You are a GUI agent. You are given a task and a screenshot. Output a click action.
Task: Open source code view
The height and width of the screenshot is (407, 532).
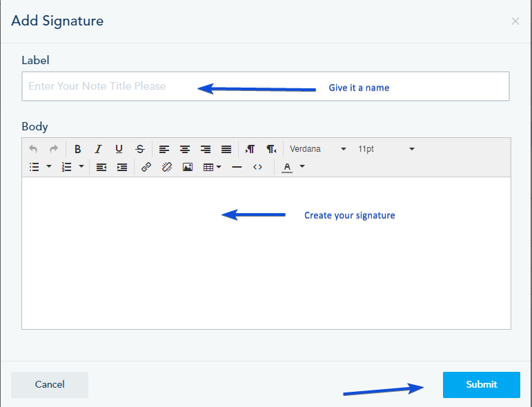tap(257, 167)
